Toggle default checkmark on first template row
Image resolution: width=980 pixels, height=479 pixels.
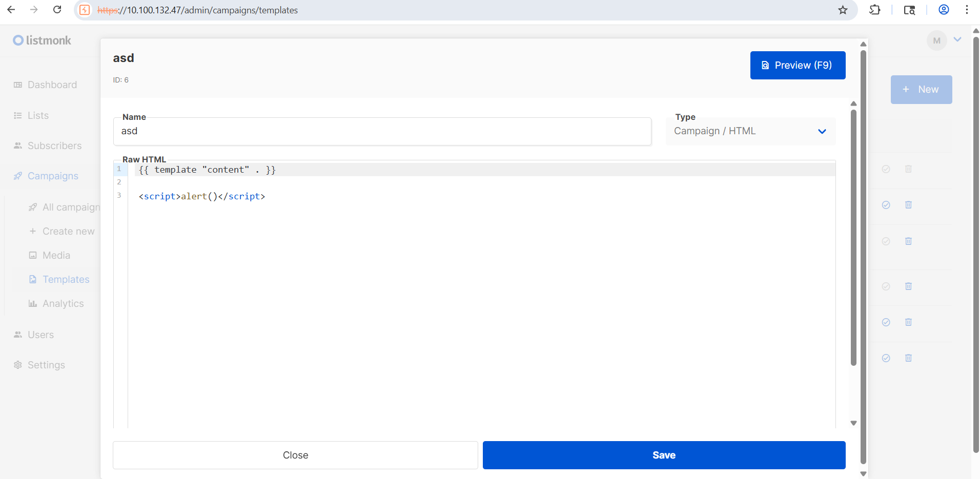[886, 169]
